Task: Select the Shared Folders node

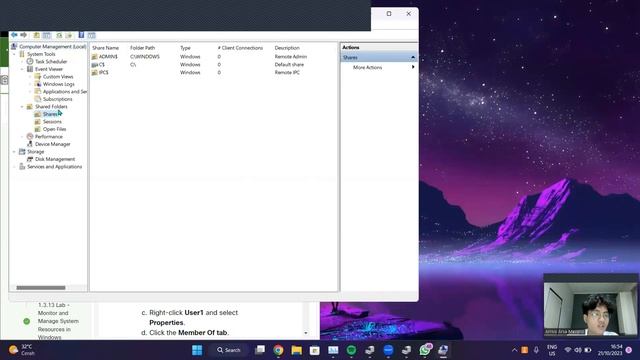Action: [51, 107]
